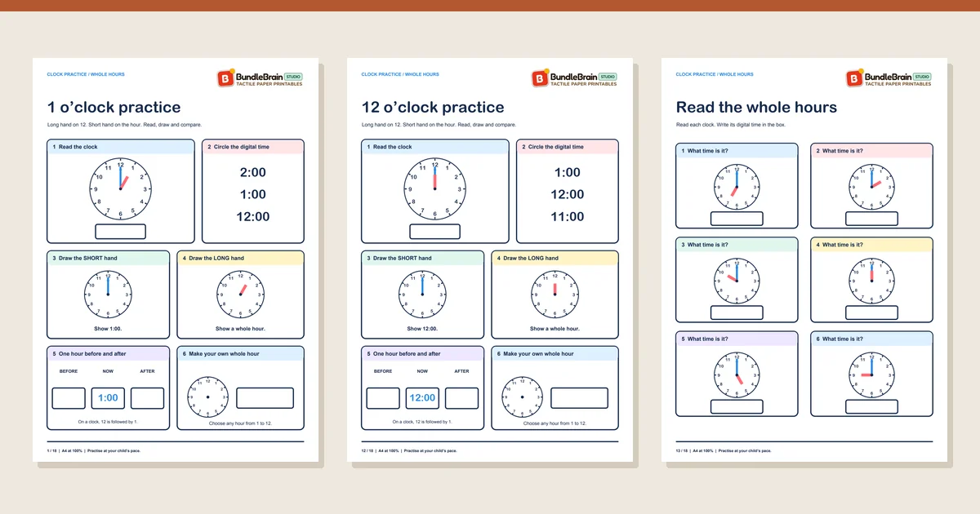Circle 12:00 in the 1 o'clock page digital time list

pos(253,216)
